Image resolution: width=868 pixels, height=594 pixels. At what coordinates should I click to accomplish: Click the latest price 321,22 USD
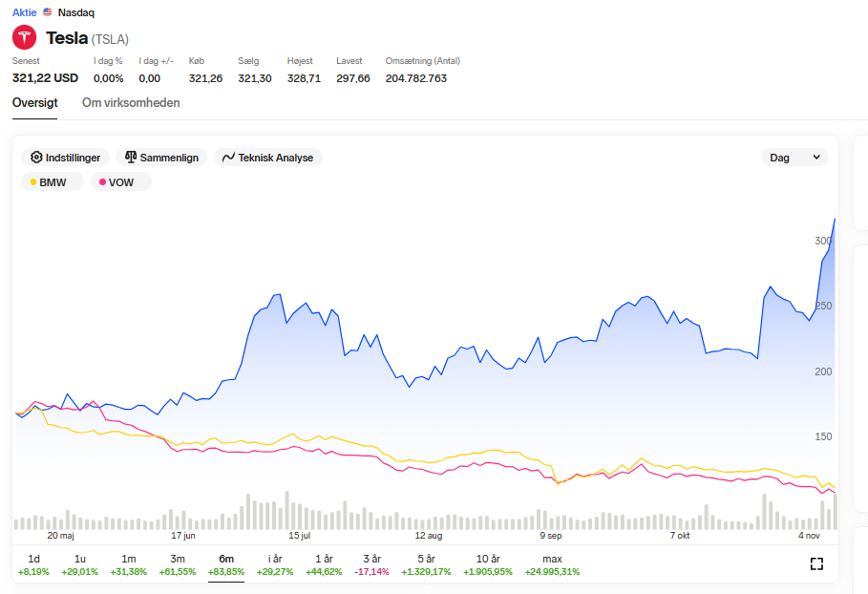click(46, 78)
